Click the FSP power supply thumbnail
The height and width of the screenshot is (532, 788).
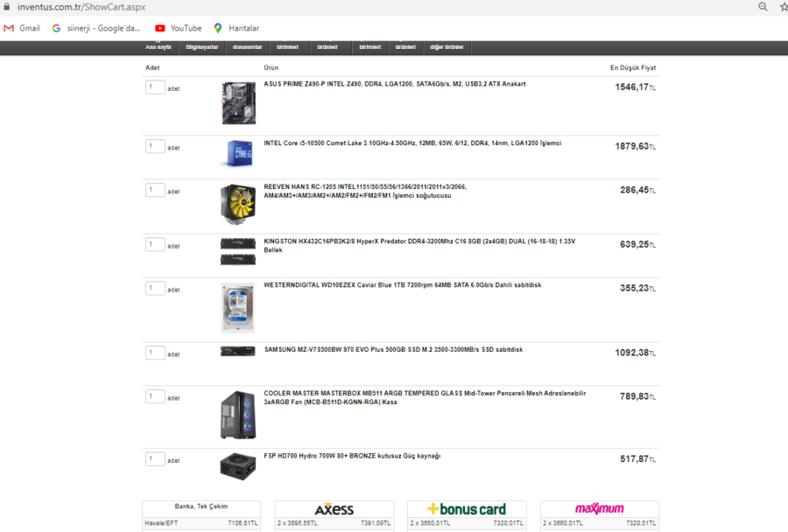point(237,466)
